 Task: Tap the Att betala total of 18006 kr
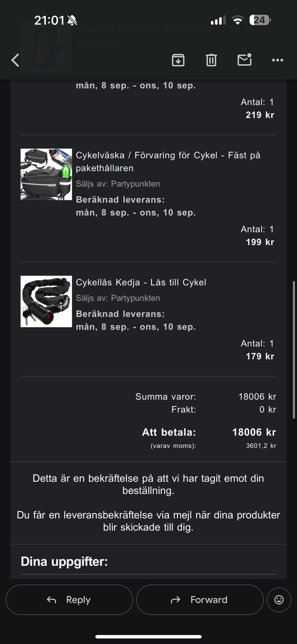click(x=254, y=432)
